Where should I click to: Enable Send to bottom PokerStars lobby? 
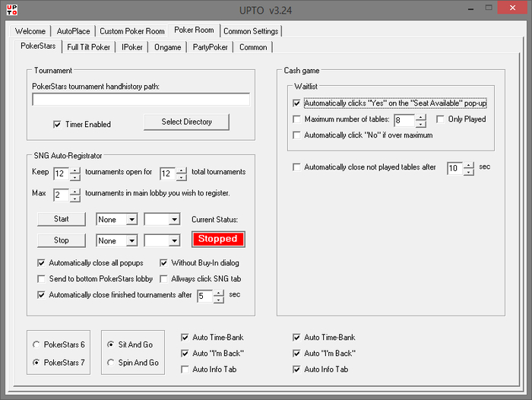tap(42, 279)
